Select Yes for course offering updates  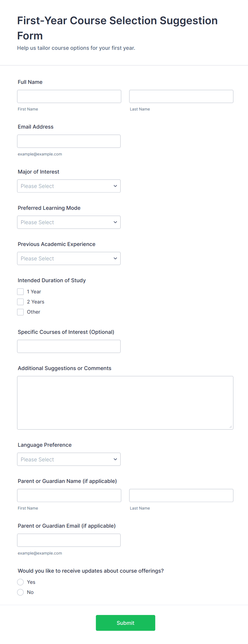[21, 582]
